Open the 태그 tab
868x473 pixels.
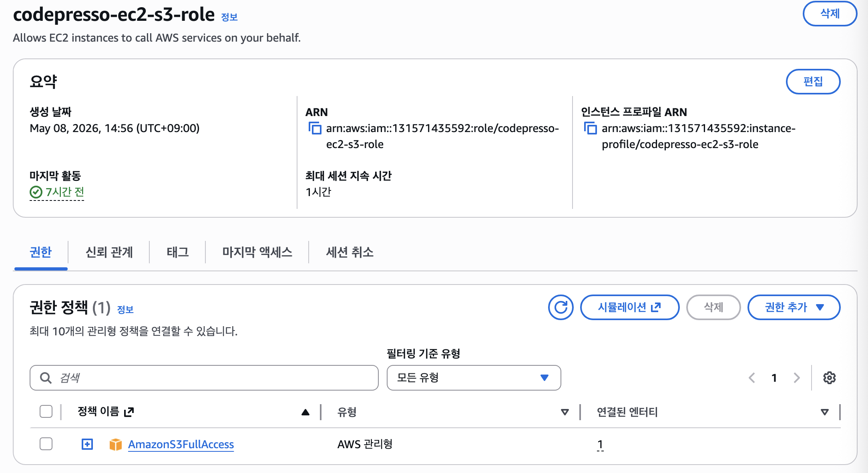178,252
